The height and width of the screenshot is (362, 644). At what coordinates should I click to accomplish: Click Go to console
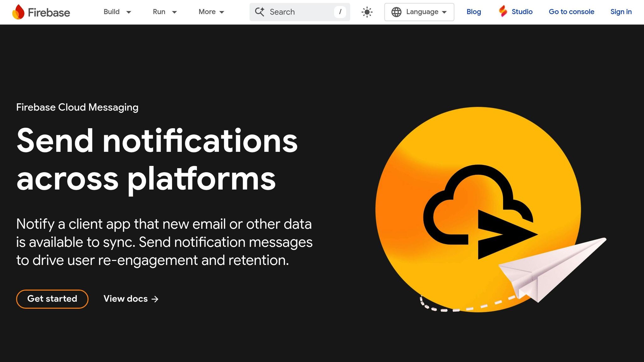(x=571, y=12)
